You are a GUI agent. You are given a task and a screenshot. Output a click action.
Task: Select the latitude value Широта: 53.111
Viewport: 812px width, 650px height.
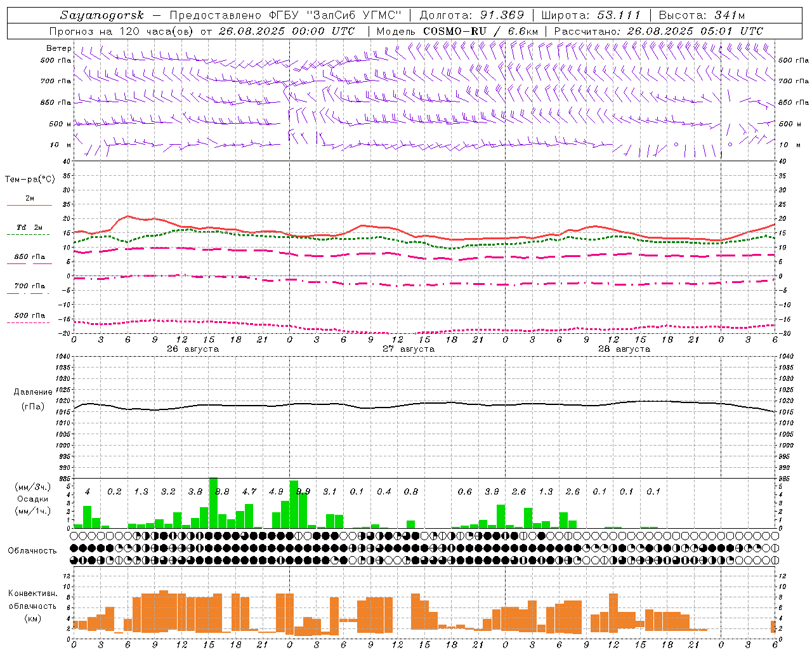pos(591,15)
